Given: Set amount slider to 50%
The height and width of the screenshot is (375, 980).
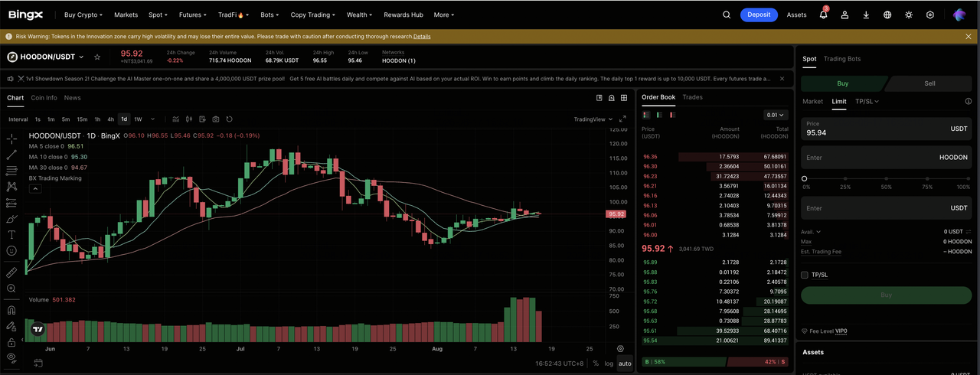Looking at the screenshot, I should [x=886, y=178].
